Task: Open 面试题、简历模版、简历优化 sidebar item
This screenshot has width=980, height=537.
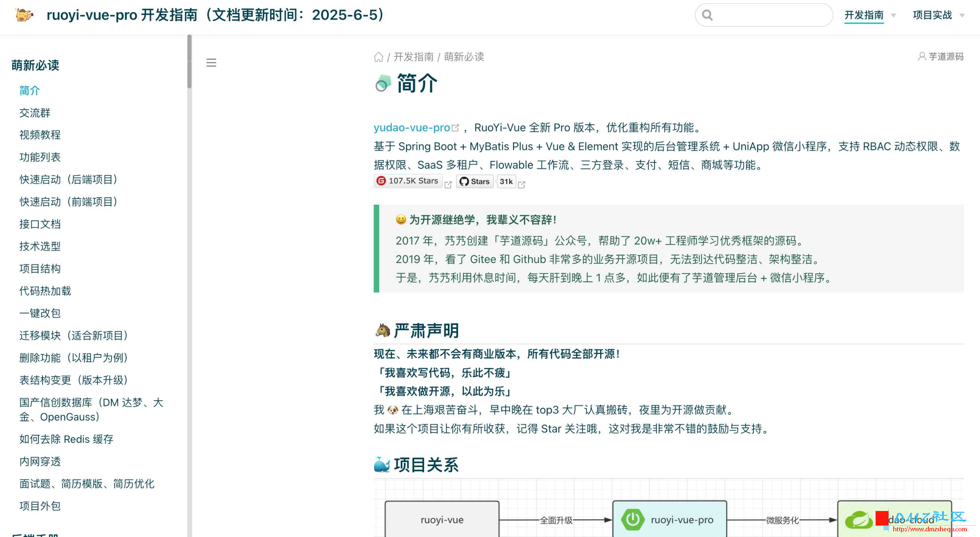Action: pyautogui.click(x=87, y=484)
